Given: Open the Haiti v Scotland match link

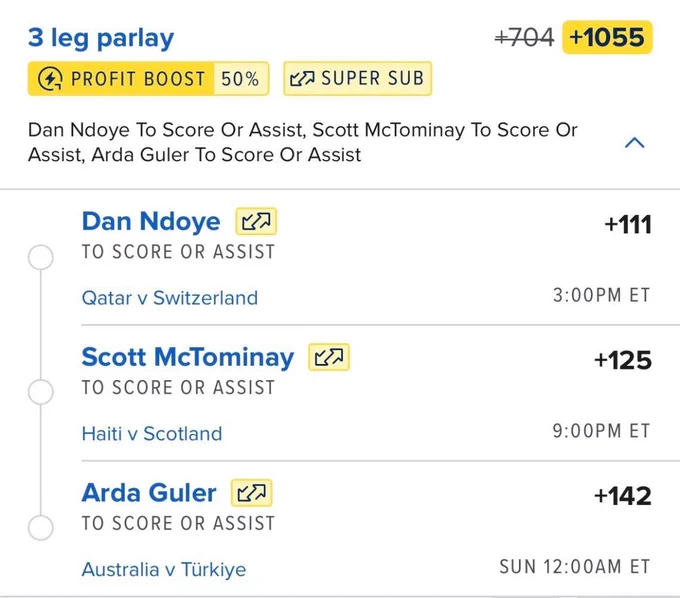Looking at the screenshot, I should point(152,434).
